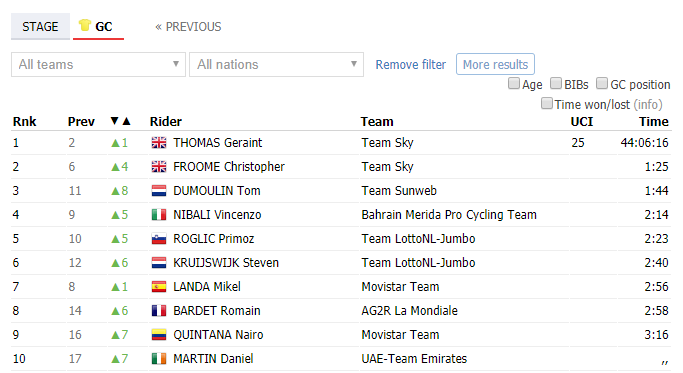Click the yellow jersey icon beside GC

tap(85, 25)
